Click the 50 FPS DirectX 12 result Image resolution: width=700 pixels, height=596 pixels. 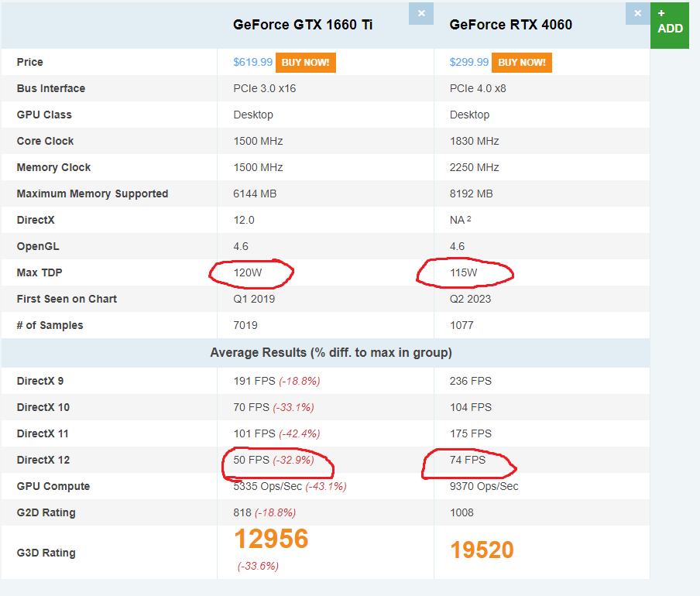click(x=252, y=460)
